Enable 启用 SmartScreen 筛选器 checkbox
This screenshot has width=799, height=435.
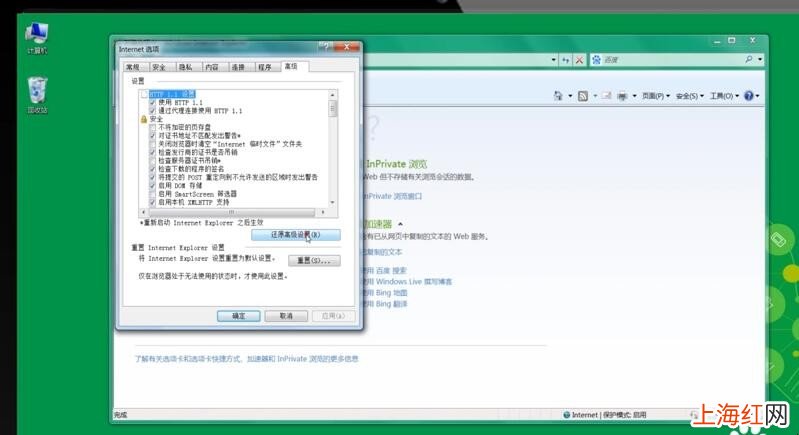pos(152,194)
